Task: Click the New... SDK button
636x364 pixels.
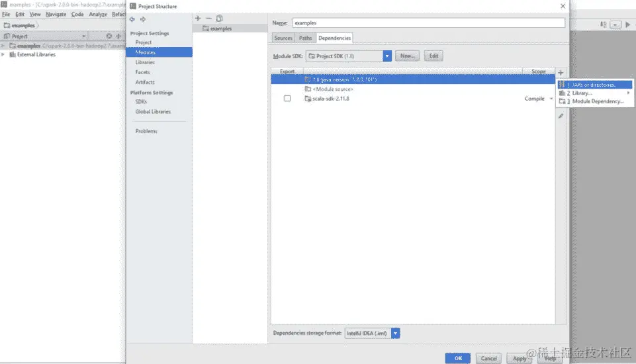Action: (407, 56)
